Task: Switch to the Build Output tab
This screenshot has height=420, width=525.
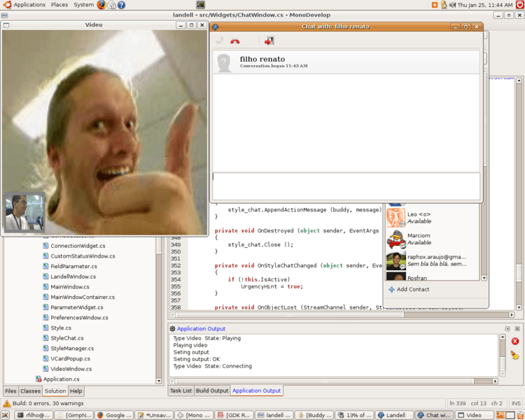Action: [211, 391]
